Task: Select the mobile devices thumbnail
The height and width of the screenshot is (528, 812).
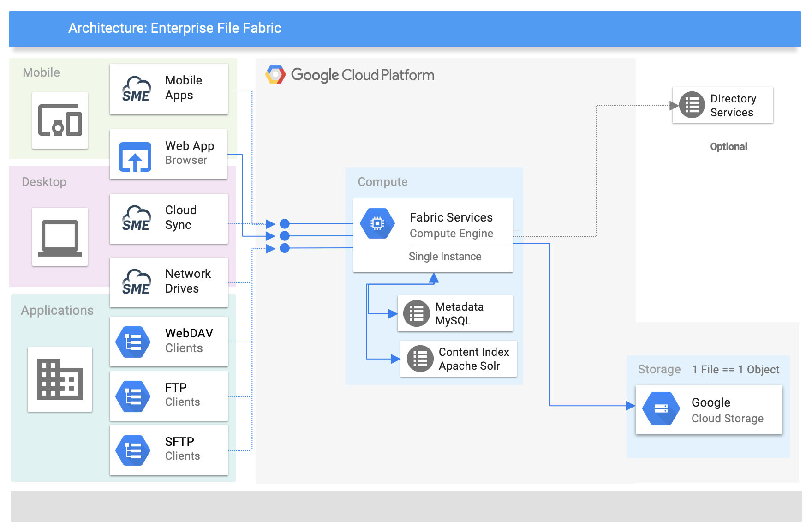Action: pyautogui.click(x=60, y=120)
